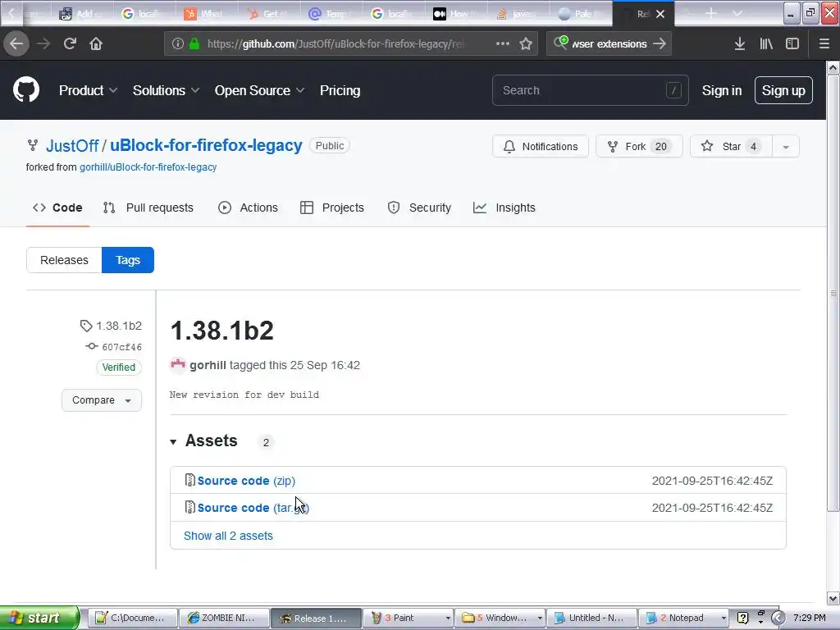Screen dimensions: 840x630
Task: Open gorhill/uBlock-for-firefox-legacy fork source link
Action: 148,167
